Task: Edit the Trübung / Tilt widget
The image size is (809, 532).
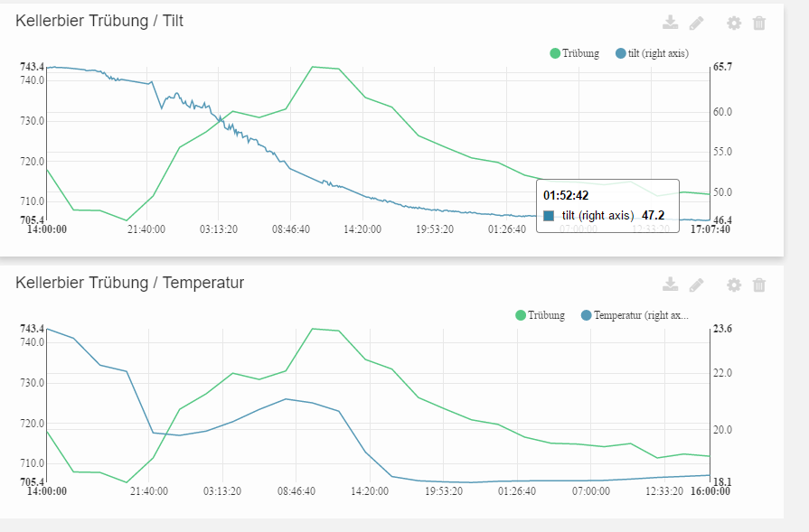Action: click(696, 23)
